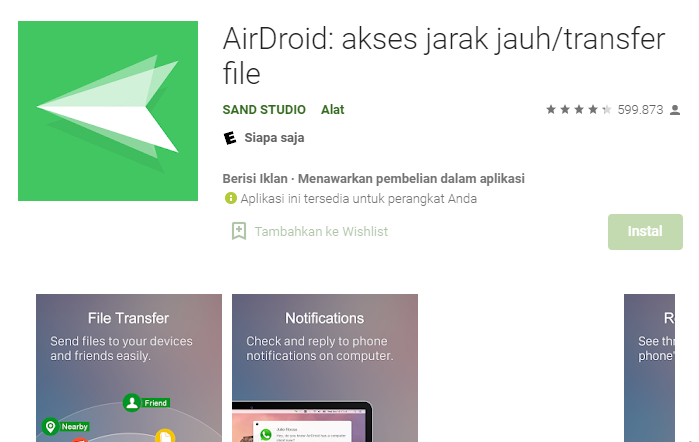
Task: Click the Wishlist bookmark icon
Action: (238, 231)
